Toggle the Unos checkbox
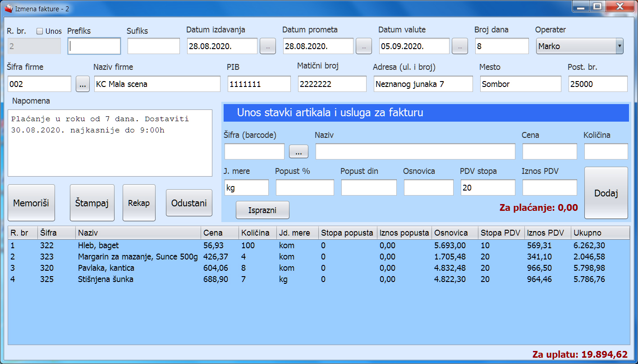638x364 pixels. [40, 31]
